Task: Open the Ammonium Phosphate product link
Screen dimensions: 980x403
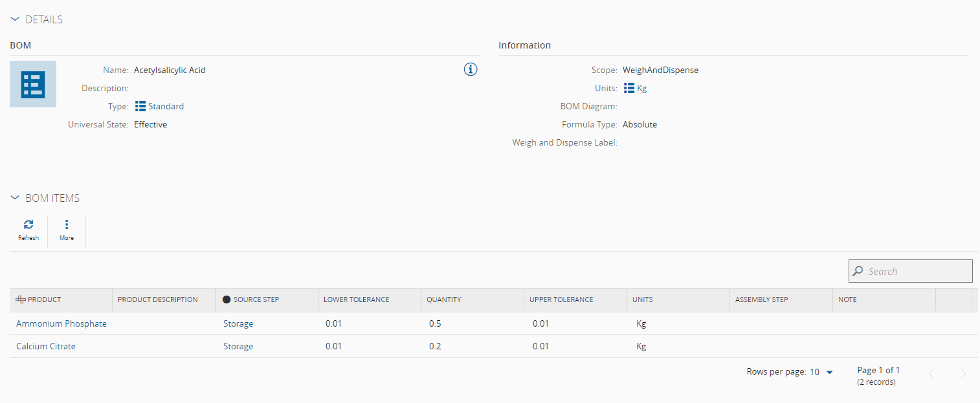Action: [61, 323]
